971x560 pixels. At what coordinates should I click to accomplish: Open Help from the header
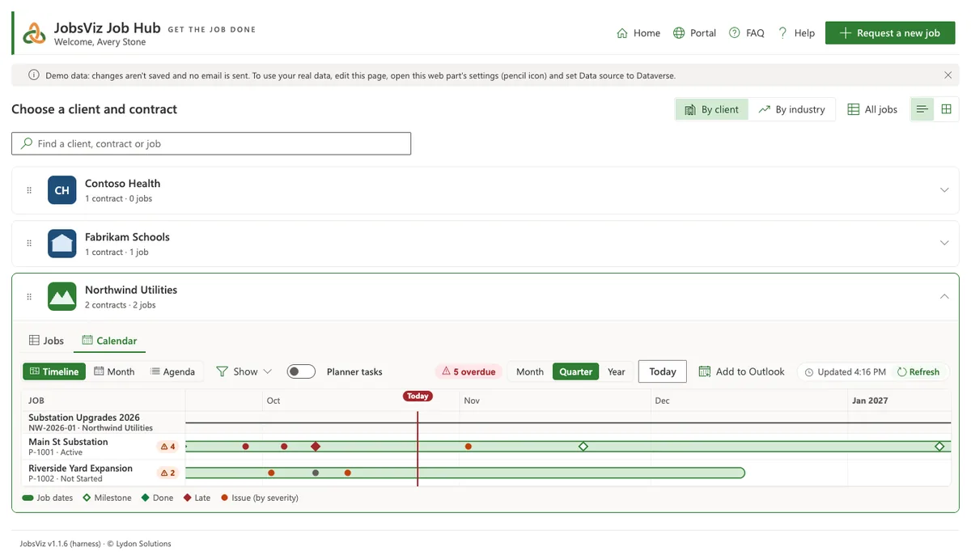tap(796, 33)
